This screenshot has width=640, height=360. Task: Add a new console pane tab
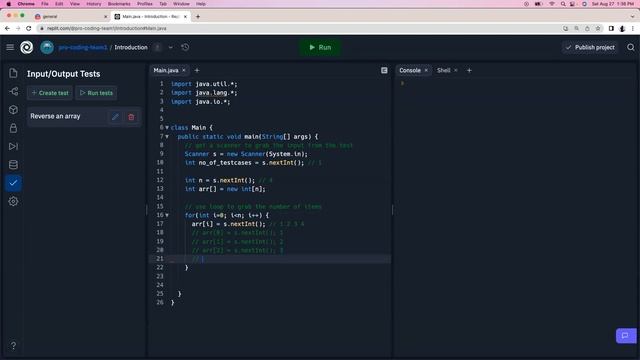(x=469, y=70)
